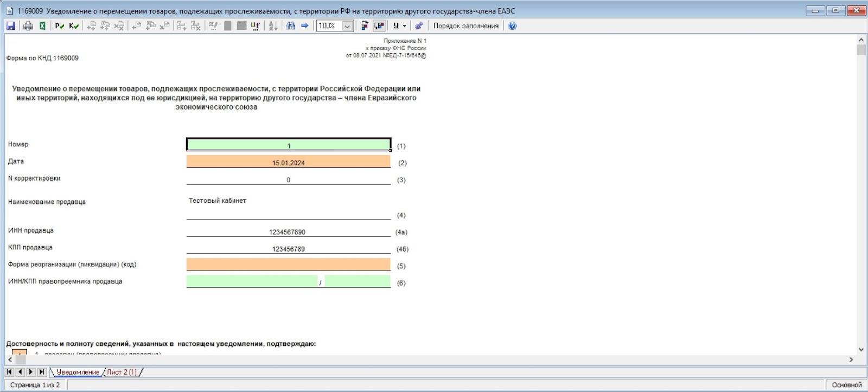Click the vertical scrollbar down arrow
This screenshot has width=868, height=392.
861,350
